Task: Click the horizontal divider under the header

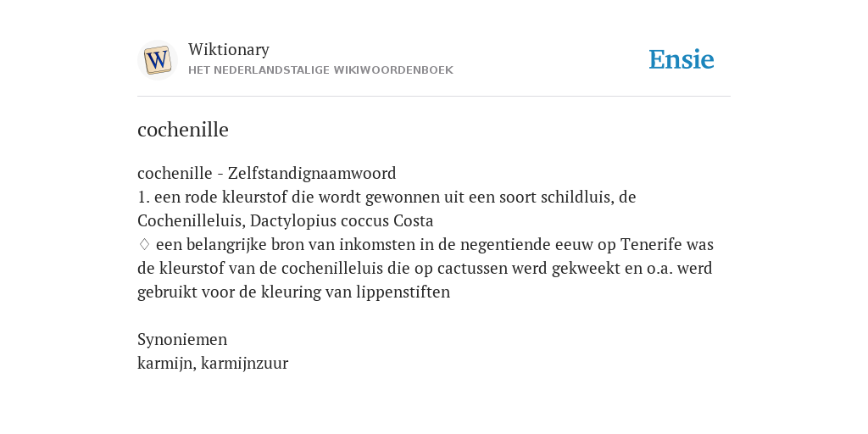Action: (434, 97)
